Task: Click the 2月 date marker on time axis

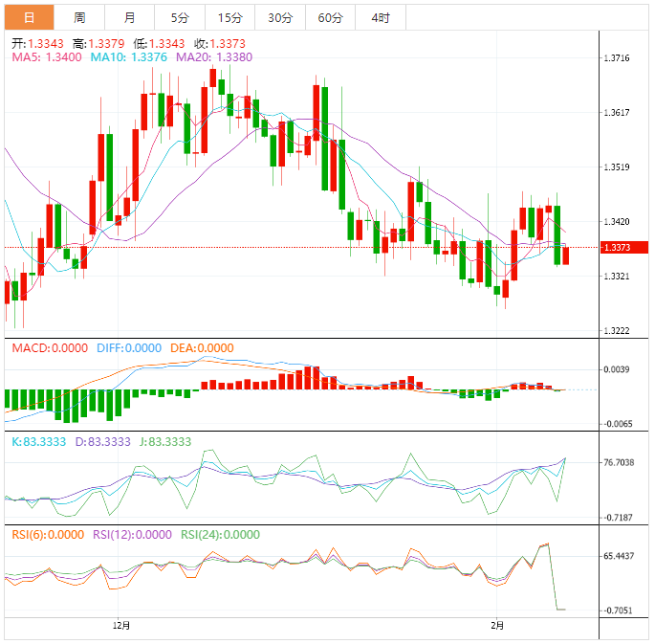Action: tap(495, 625)
